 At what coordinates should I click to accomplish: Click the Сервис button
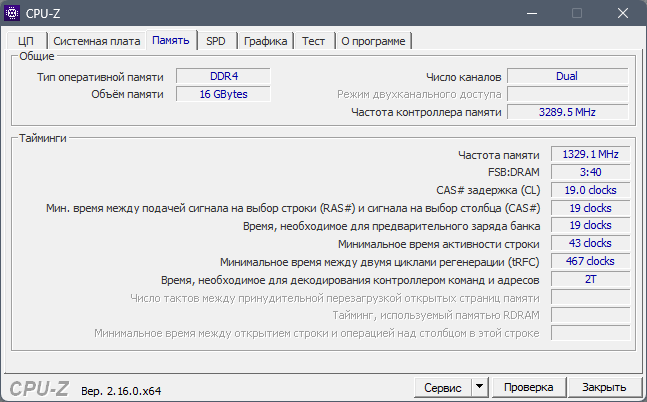pyautogui.click(x=443, y=388)
